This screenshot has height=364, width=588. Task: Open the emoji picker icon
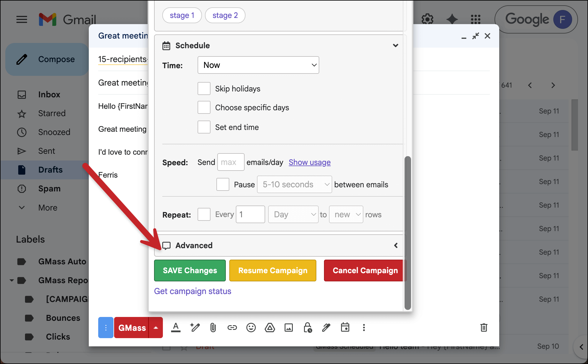pyautogui.click(x=251, y=328)
